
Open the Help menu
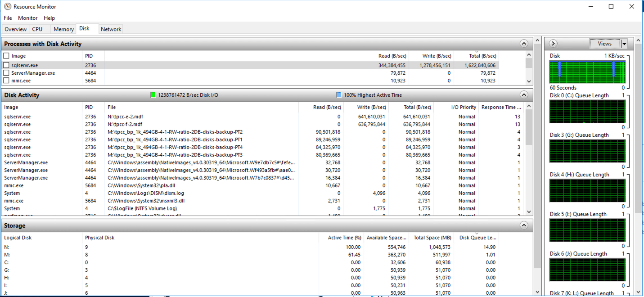coord(49,18)
